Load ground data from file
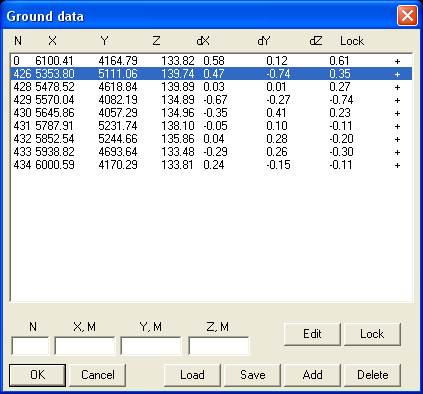 coord(192,375)
